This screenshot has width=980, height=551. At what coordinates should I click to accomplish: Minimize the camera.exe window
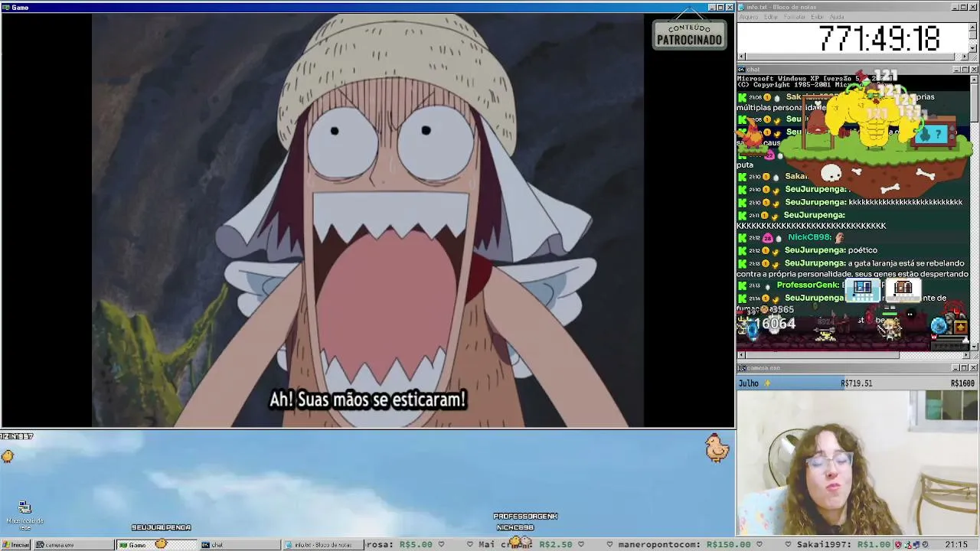point(955,368)
